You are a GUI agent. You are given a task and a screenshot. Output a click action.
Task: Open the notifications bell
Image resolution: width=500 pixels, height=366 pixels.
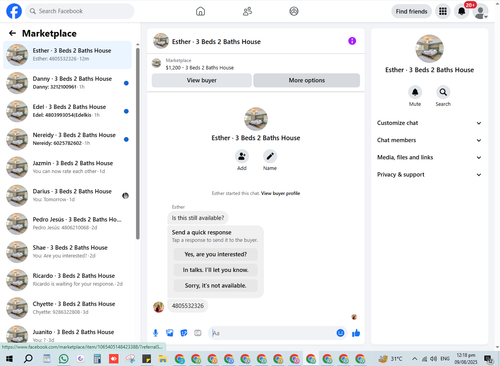point(461,11)
